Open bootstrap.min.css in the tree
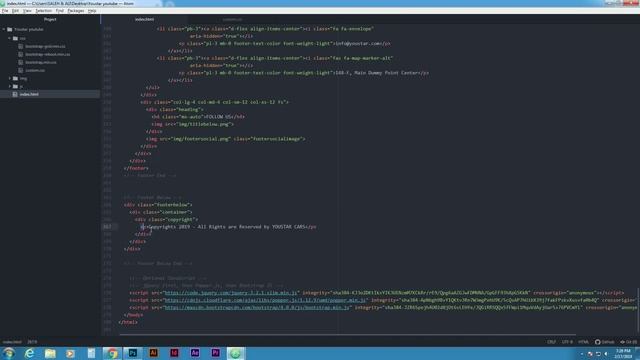This screenshot has height=360, width=640. tap(41, 62)
